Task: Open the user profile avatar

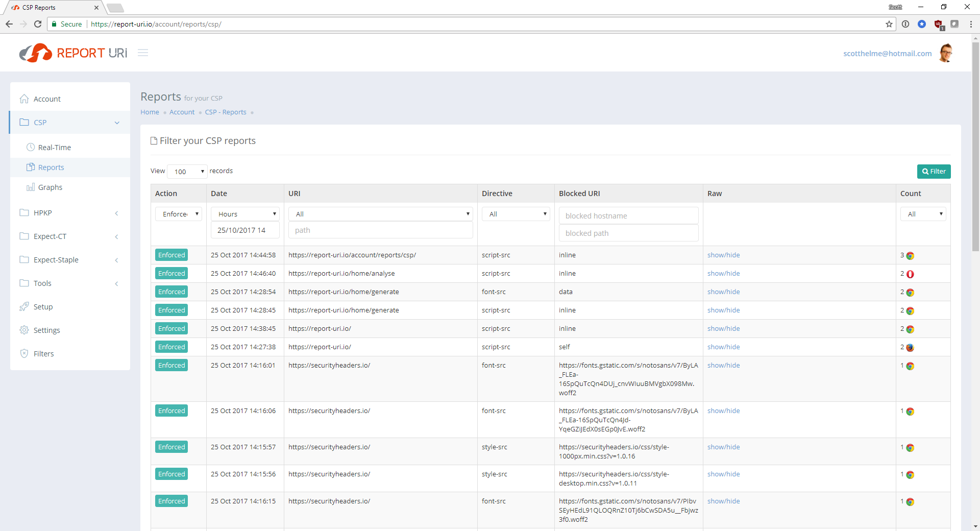Action: pyautogui.click(x=946, y=53)
